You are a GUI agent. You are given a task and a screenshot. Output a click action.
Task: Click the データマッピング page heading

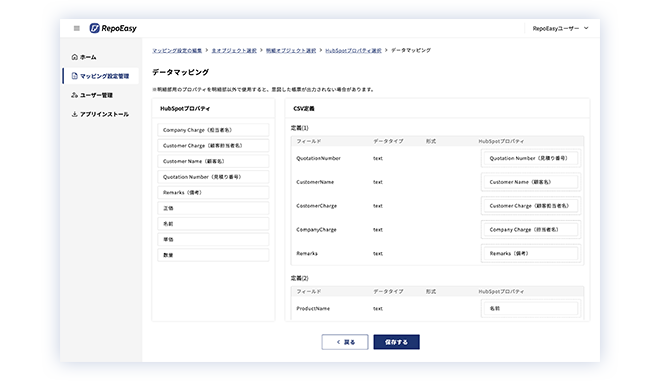click(x=180, y=72)
